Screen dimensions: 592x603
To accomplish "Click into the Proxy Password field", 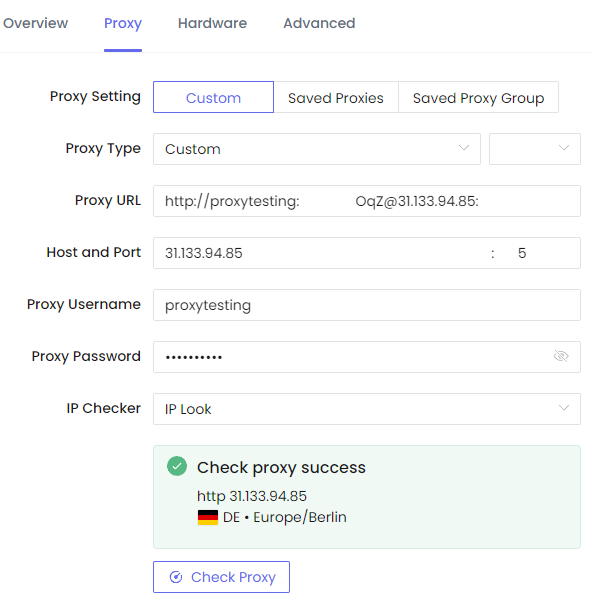I will (350, 357).
